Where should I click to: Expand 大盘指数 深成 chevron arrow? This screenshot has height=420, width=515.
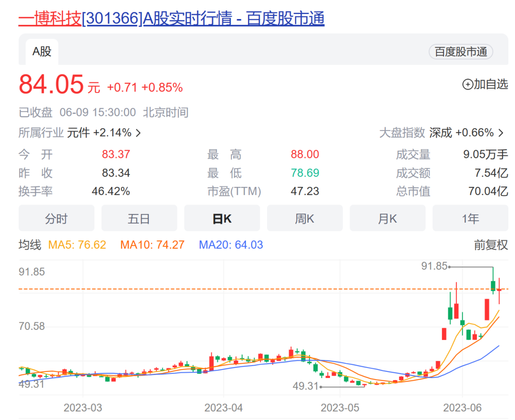point(501,133)
